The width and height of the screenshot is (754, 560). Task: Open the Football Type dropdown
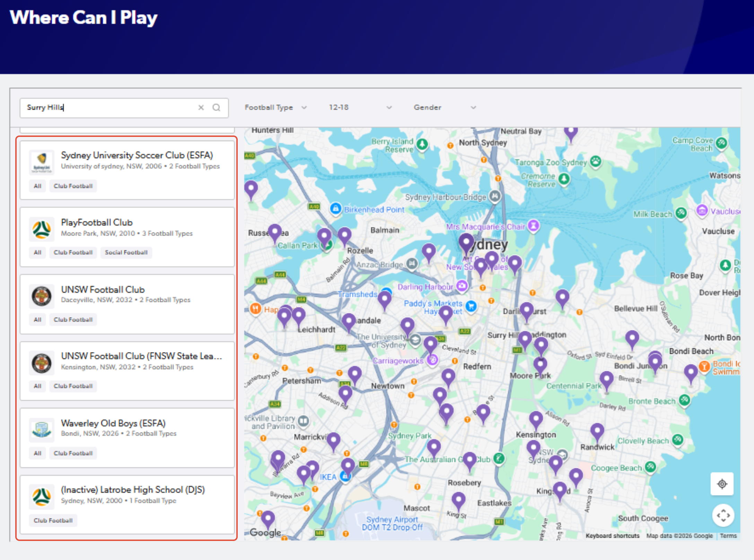coord(275,107)
